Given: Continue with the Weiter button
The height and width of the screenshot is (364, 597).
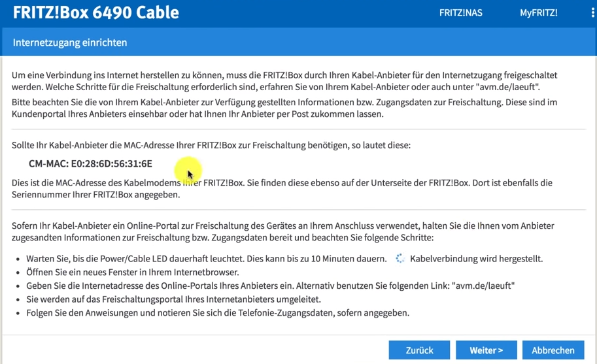Looking at the screenshot, I should (486, 350).
